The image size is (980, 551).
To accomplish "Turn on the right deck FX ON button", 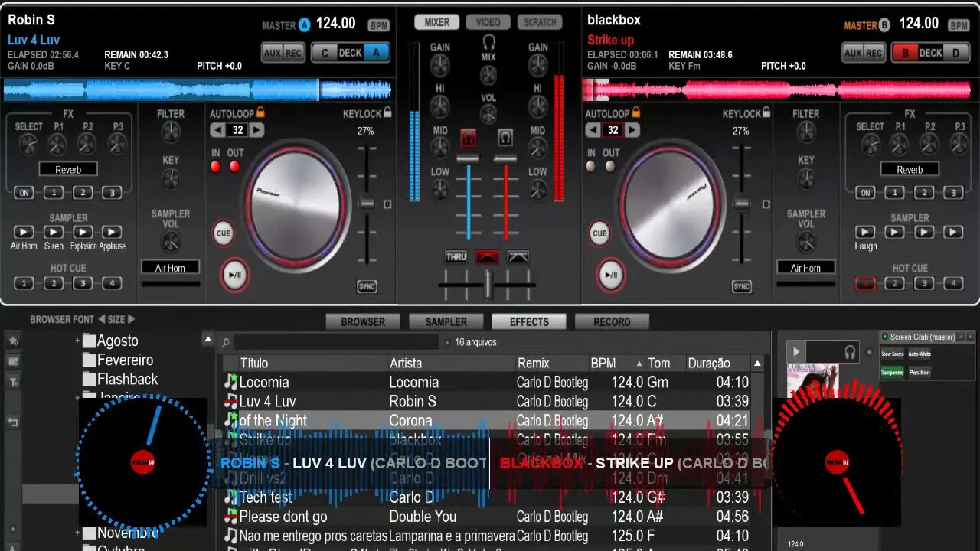I will (x=865, y=193).
